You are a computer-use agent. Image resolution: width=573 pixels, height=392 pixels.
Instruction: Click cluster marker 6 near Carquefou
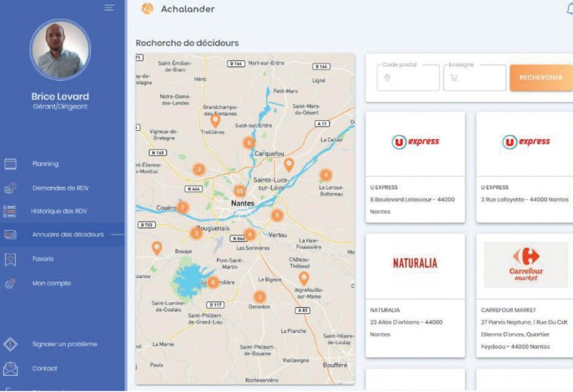249,142
